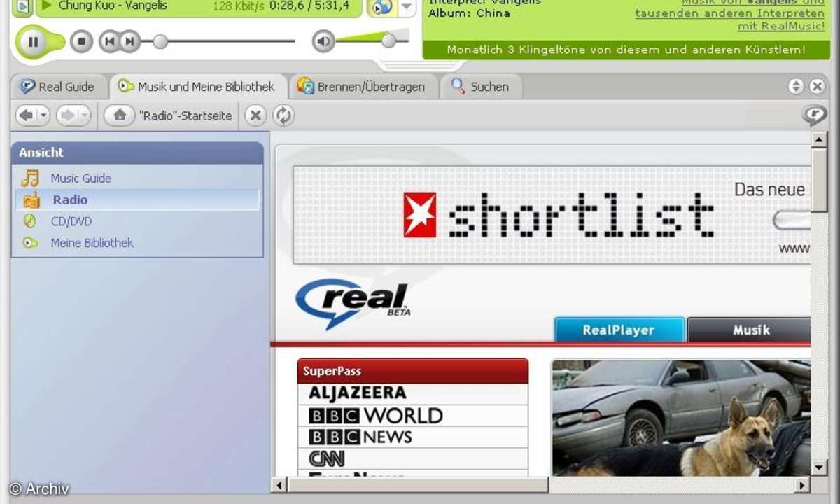Click the Suchen tab magnifier icon
This screenshot has height=504, width=840.
458,86
